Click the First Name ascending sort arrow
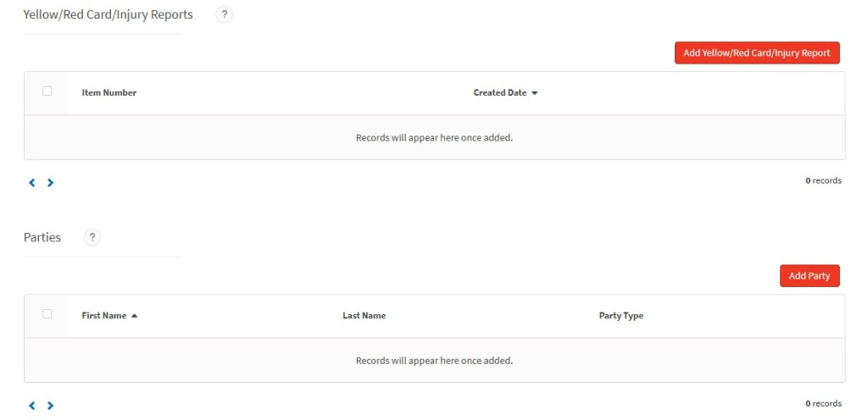 134,316
